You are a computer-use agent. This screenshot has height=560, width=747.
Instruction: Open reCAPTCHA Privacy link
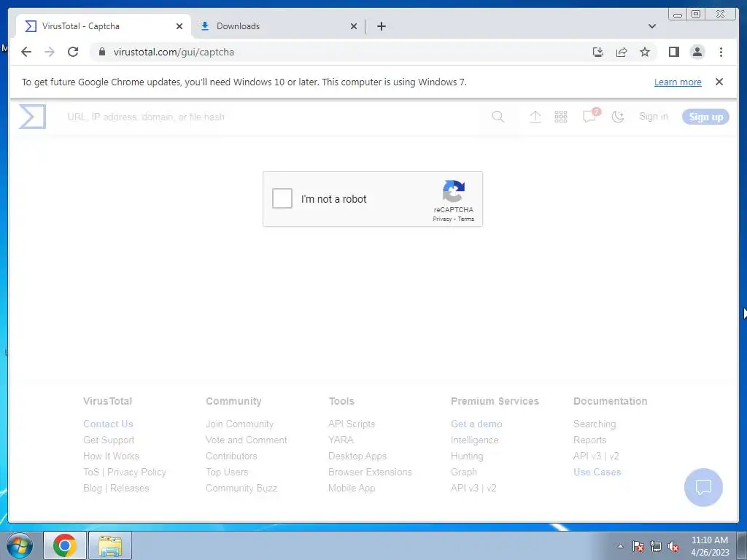pyautogui.click(x=442, y=219)
